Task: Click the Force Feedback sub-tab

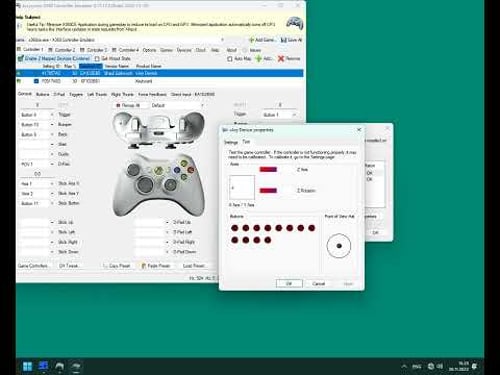Action: (152, 94)
